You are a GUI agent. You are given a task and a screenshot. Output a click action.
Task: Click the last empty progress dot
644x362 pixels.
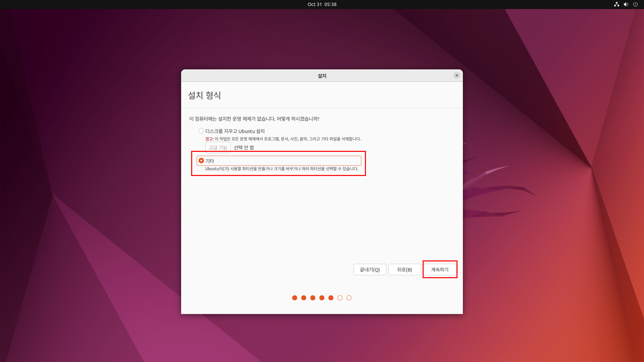[349, 298]
